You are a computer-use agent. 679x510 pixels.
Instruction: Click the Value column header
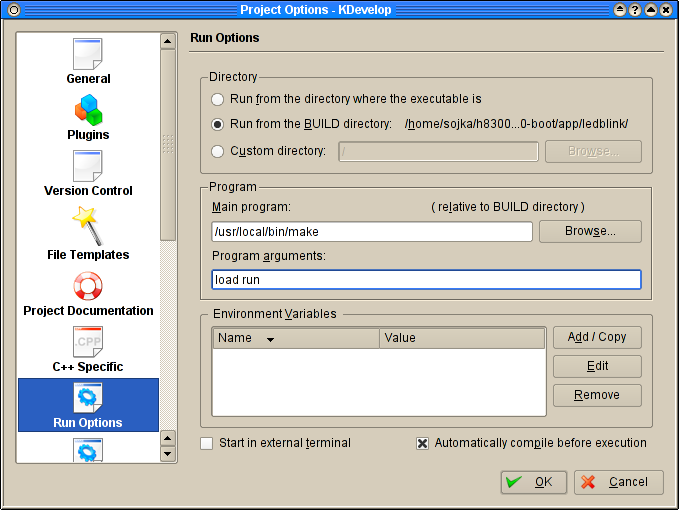[x=462, y=338]
